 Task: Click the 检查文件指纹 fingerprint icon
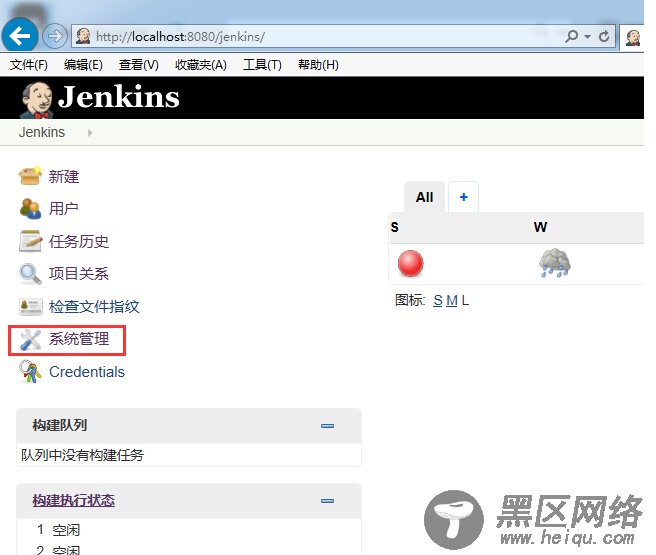pyautogui.click(x=31, y=307)
